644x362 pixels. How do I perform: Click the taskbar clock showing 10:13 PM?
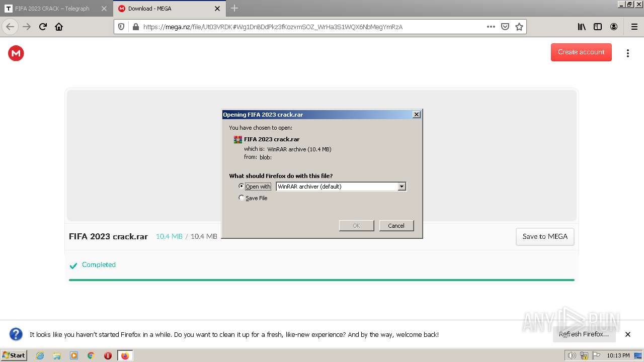(x=618, y=355)
